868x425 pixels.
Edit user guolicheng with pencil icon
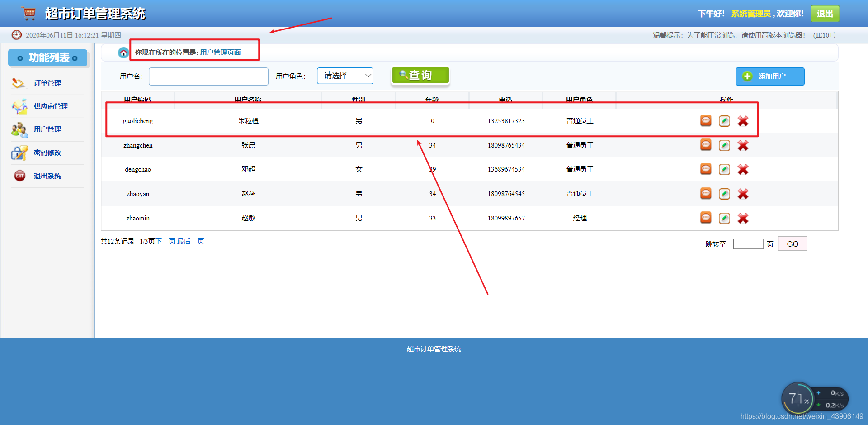tap(724, 121)
